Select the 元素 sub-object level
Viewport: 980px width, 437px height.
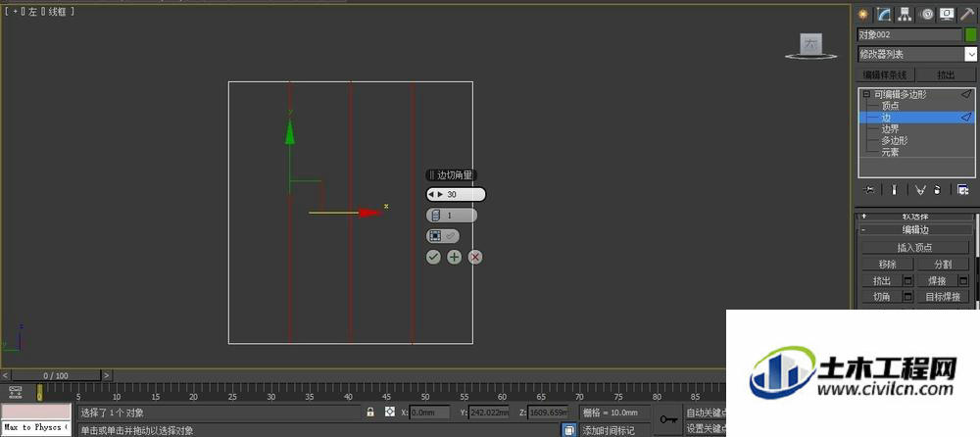pyautogui.click(x=890, y=152)
